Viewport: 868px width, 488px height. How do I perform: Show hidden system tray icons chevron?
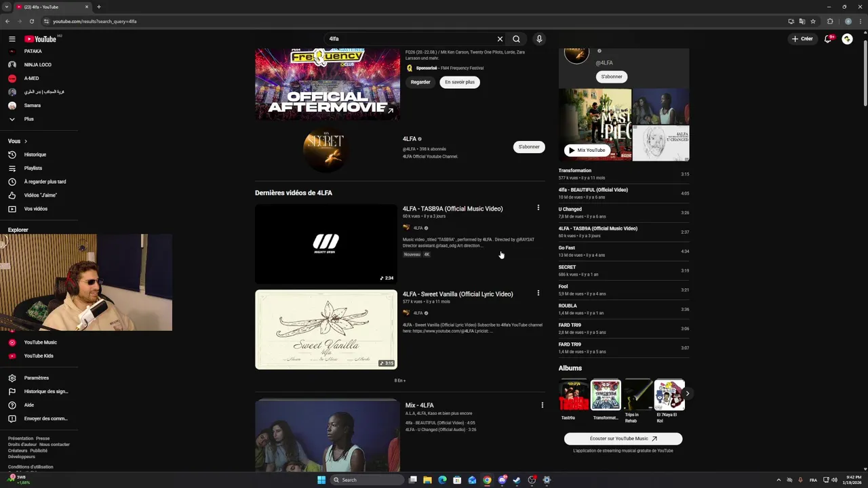point(781,480)
